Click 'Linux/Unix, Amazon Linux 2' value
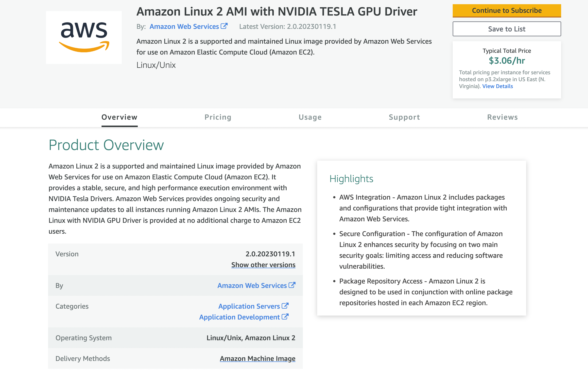This screenshot has width=588, height=376. [x=251, y=338]
